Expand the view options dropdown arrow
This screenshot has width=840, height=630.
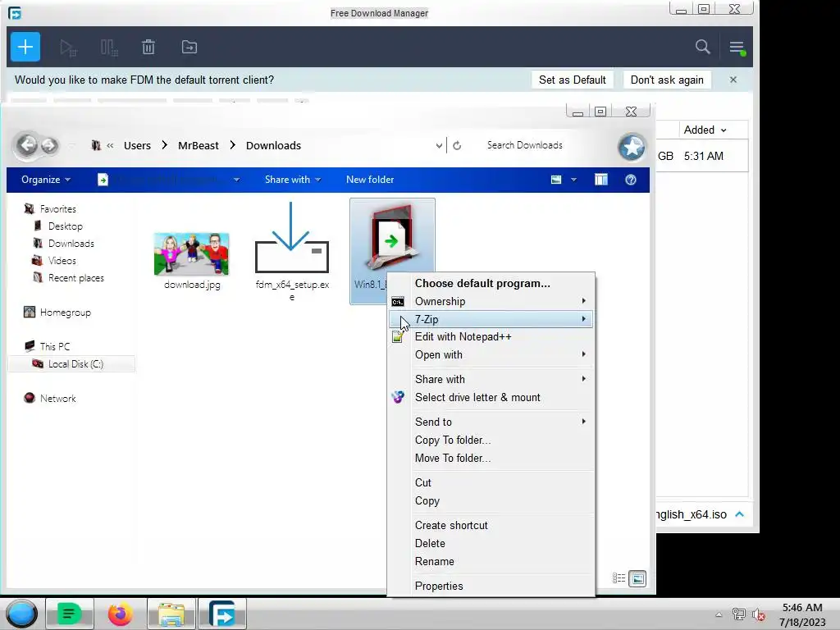tap(573, 180)
